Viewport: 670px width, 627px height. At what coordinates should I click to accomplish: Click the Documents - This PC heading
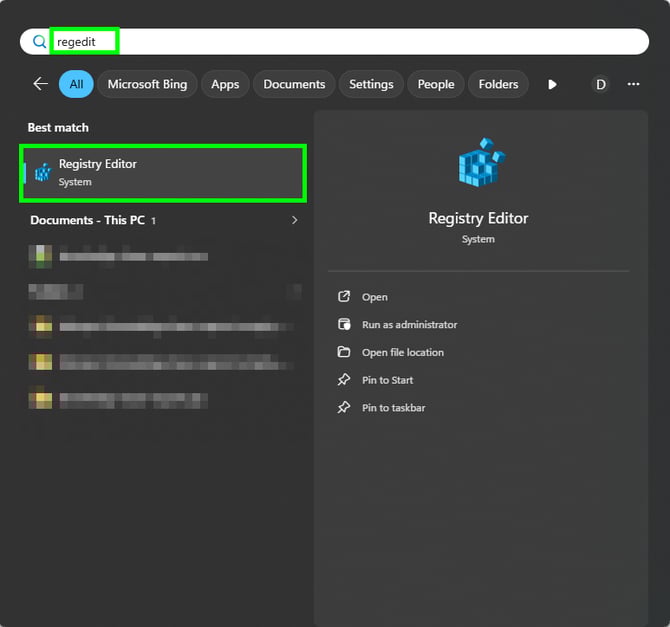tap(87, 220)
